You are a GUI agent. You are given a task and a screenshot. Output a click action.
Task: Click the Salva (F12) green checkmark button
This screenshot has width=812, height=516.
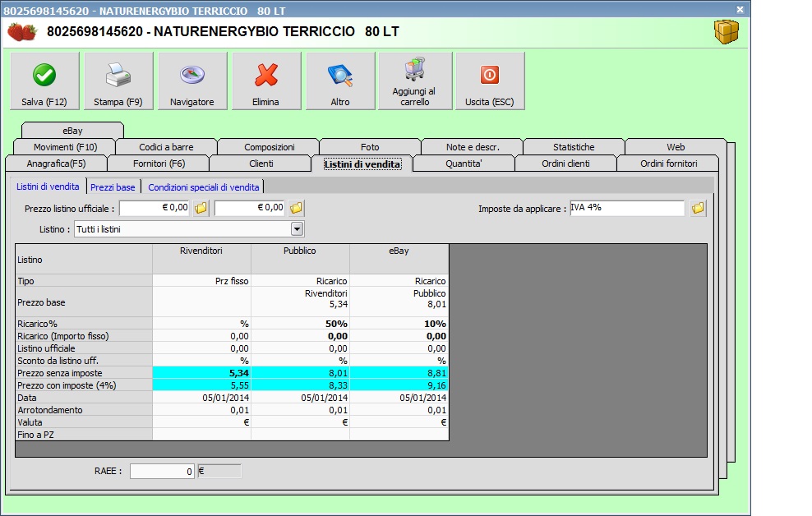pos(44,81)
